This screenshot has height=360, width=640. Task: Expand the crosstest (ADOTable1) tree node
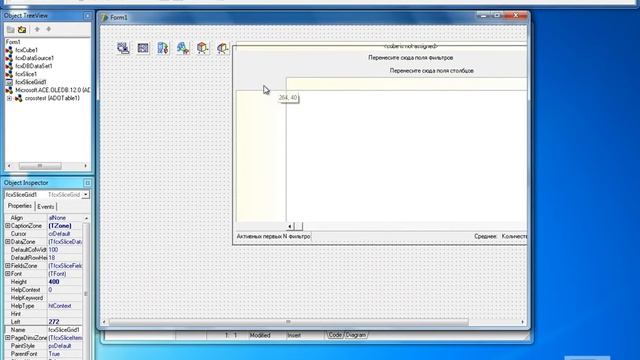[9, 98]
